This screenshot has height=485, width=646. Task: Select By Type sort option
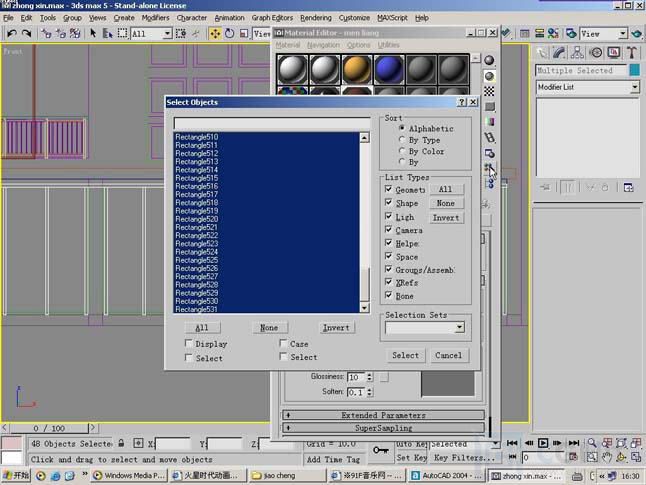coord(419,140)
